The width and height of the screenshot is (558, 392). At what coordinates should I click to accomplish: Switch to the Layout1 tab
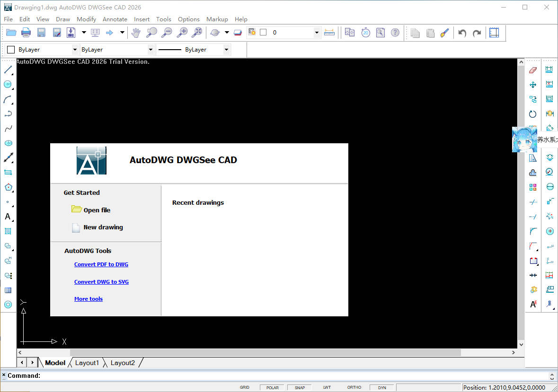[87, 363]
